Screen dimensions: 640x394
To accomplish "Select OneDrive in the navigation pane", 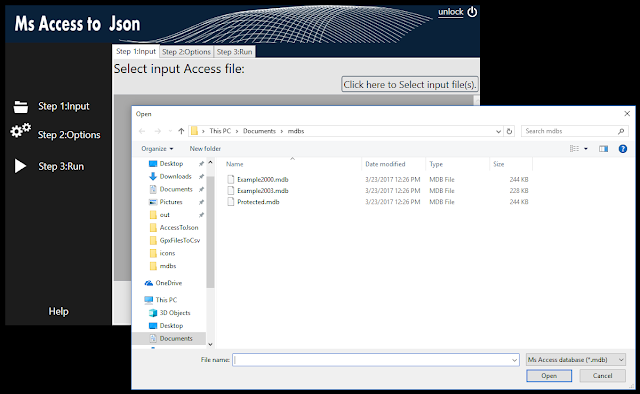I will (x=169, y=283).
